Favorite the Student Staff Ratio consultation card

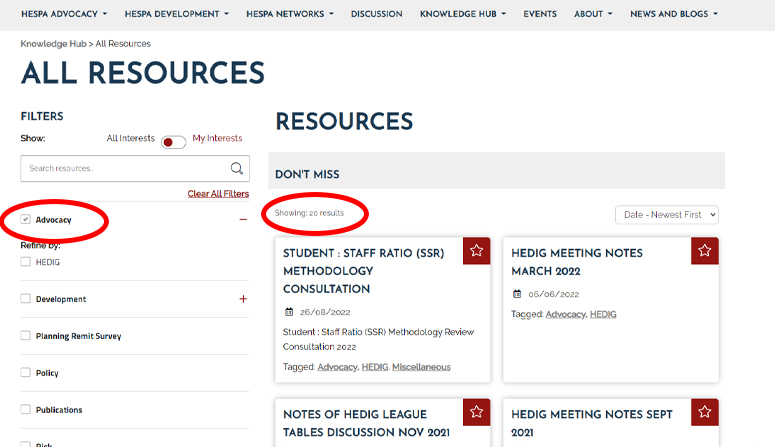click(x=476, y=251)
